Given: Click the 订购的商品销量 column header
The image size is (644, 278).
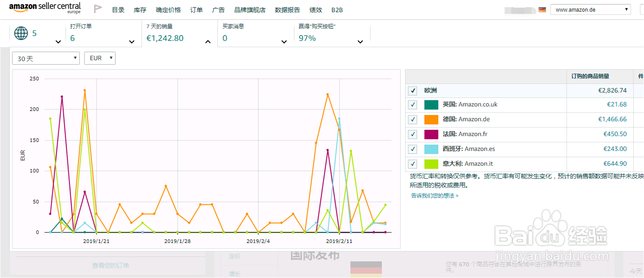Looking at the screenshot, I should 590,76.
